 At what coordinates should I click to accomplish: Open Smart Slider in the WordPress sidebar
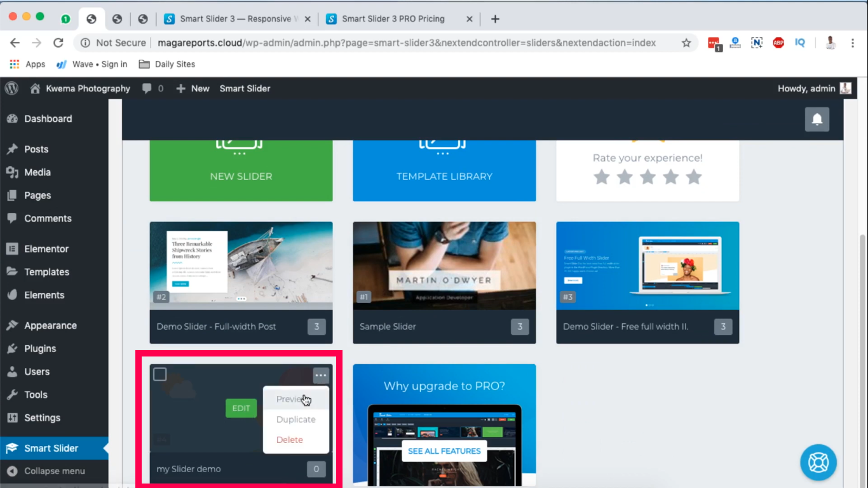pos(54,448)
